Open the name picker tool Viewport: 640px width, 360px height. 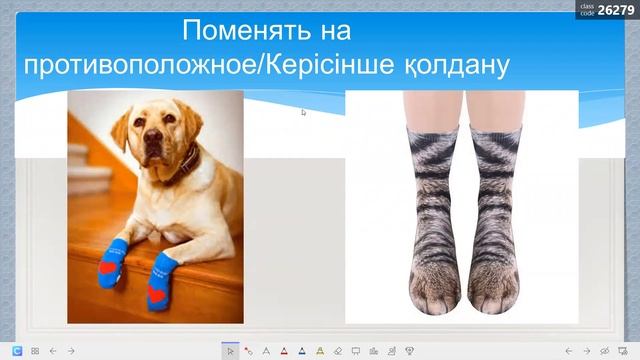click(392, 351)
